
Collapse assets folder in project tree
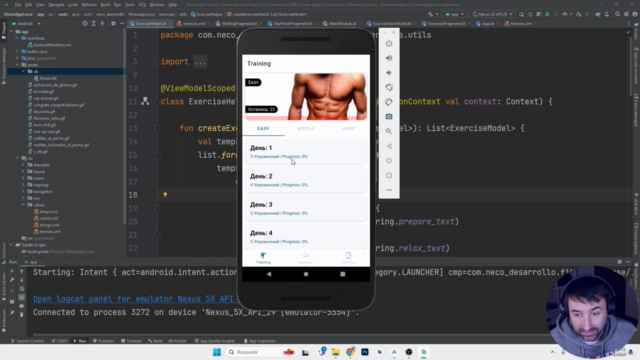(18, 65)
